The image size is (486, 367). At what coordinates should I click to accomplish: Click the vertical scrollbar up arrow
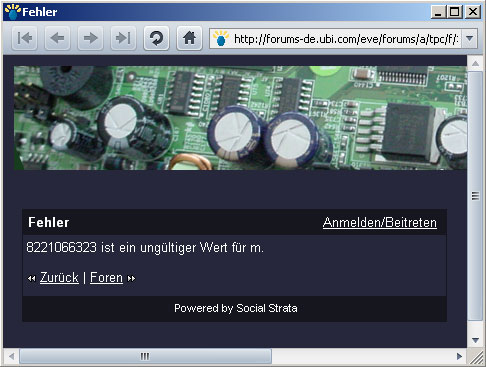coord(475,63)
